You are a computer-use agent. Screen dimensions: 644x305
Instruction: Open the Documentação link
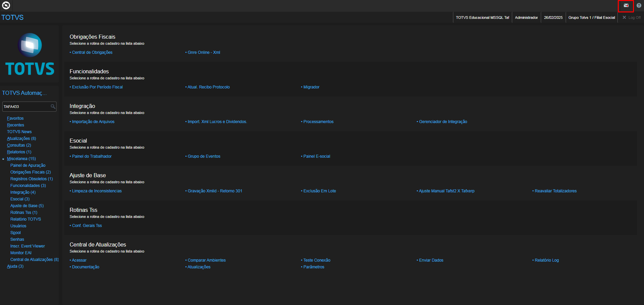(x=85, y=267)
